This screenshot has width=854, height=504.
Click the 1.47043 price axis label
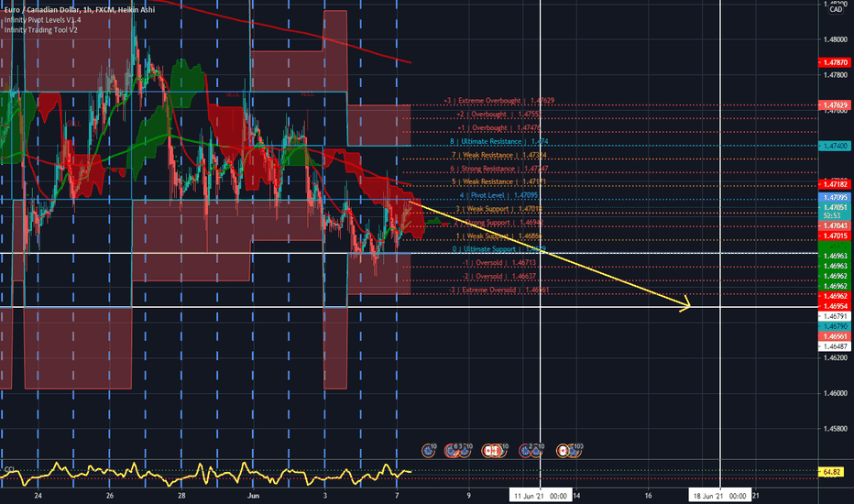pyautogui.click(x=835, y=225)
